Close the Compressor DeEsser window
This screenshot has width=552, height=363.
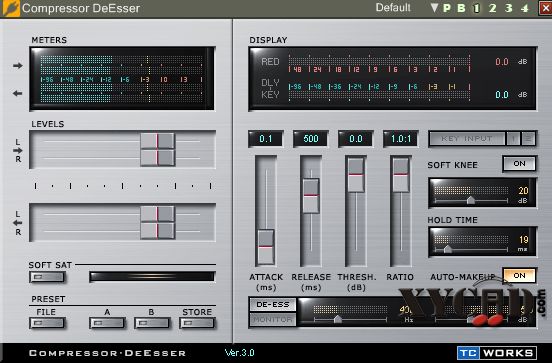point(545,8)
